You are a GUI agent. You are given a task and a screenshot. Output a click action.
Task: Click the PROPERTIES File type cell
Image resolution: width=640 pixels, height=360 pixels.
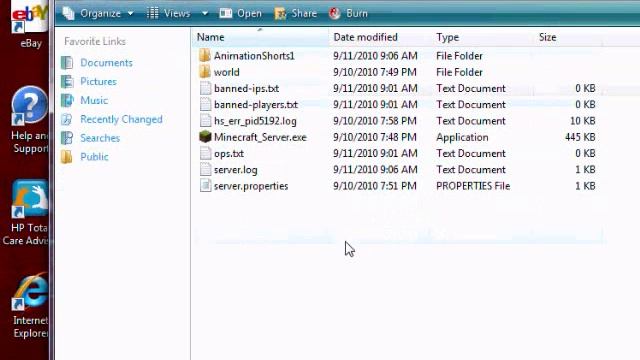coord(473,186)
